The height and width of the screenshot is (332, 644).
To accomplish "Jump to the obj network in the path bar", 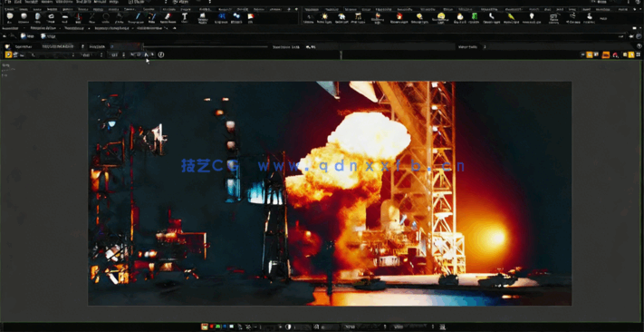I will [27, 36].
